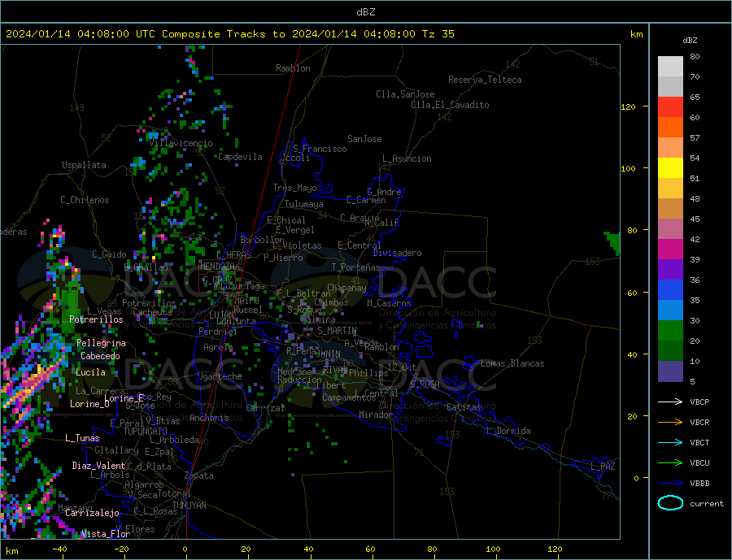Click the TUPUNGATO town label
Viewport: 732px width, 560px height.
146,432
